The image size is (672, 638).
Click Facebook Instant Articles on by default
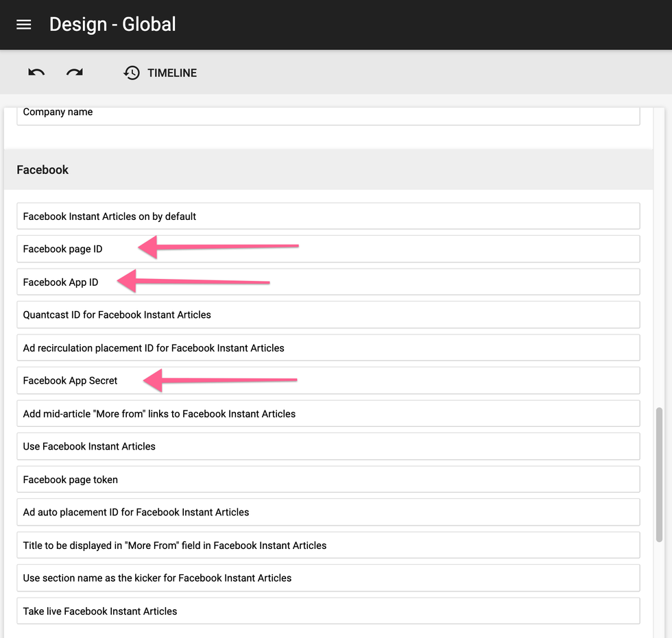coord(329,216)
